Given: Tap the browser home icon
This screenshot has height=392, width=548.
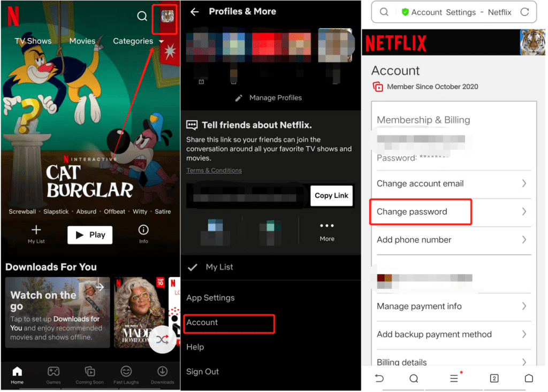Looking at the screenshot, I should [x=529, y=379].
